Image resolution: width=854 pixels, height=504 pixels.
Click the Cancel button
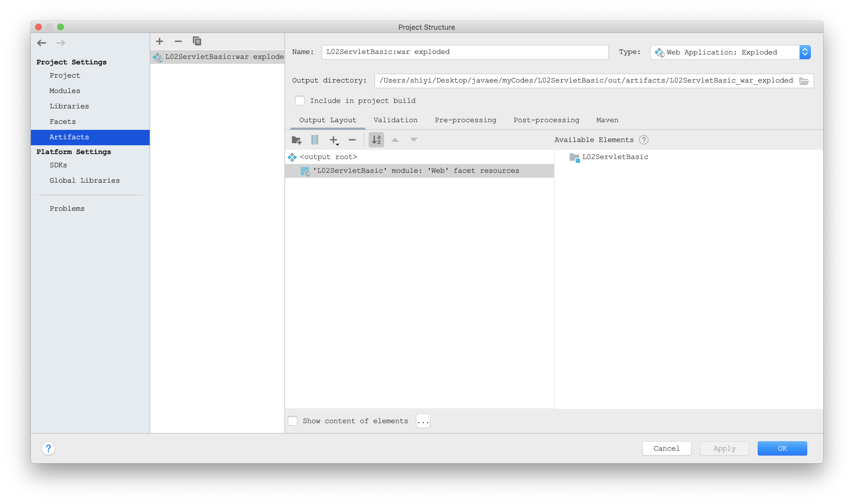666,448
